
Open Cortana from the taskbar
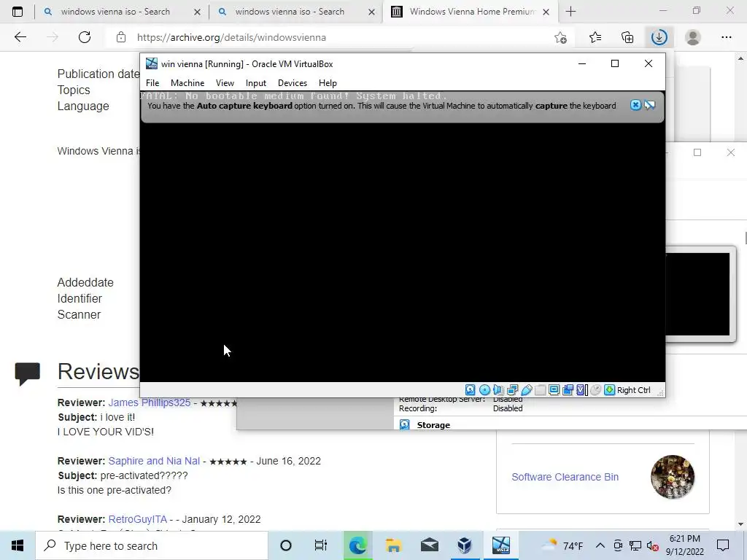(286, 545)
